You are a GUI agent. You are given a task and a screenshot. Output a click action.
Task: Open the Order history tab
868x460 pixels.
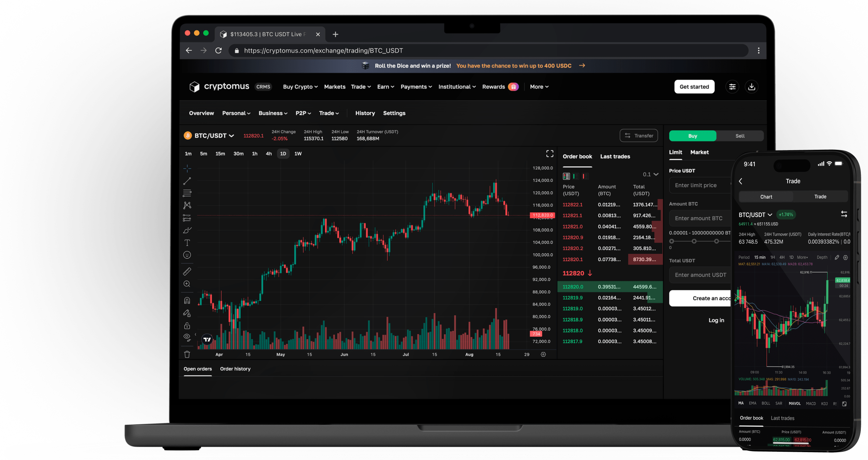point(235,369)
